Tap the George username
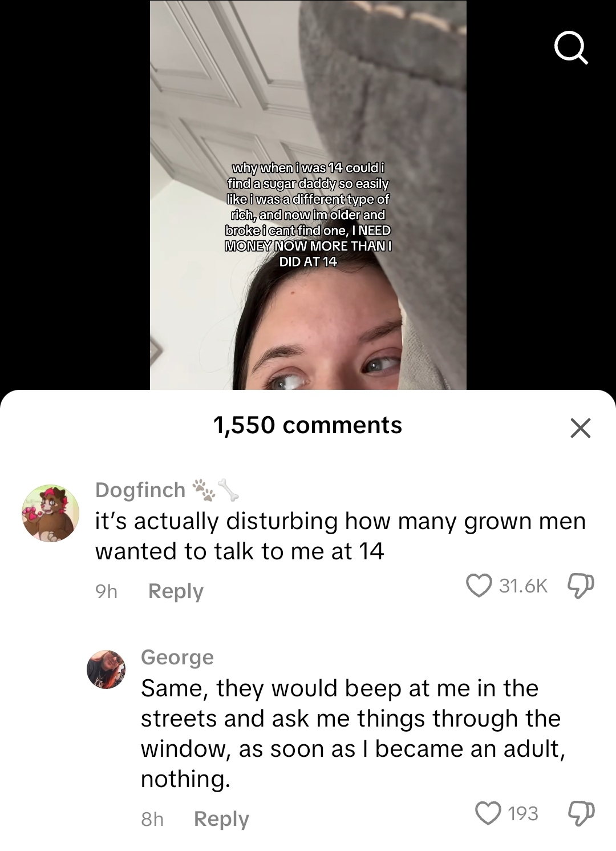The height and width of the screenshot is (851, 616). 177,657
